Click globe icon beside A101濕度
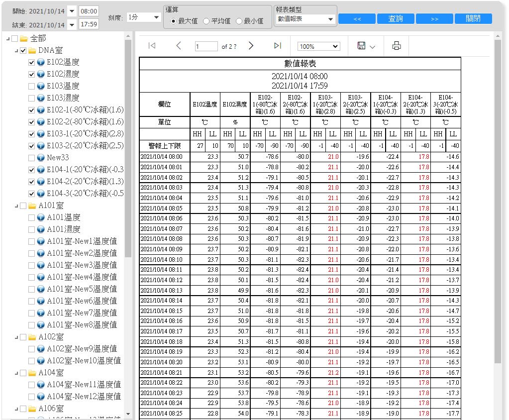This screenshot has width=509, height=420. 41,229
